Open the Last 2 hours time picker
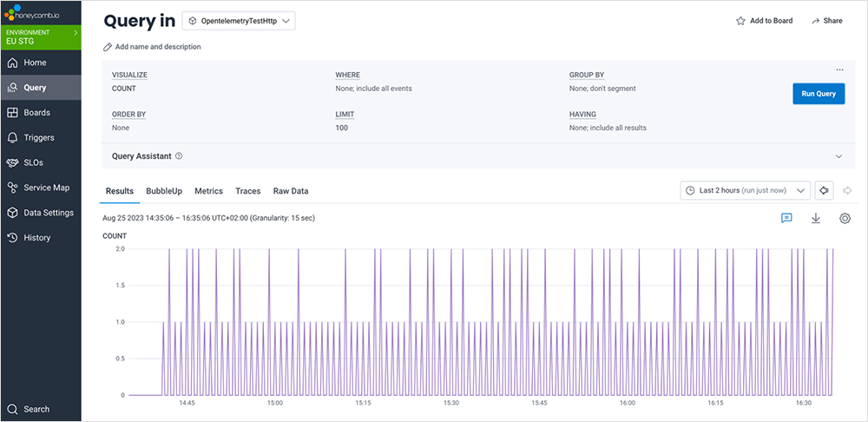Screen dimensions: 868x422 click(x=745, y=190)
